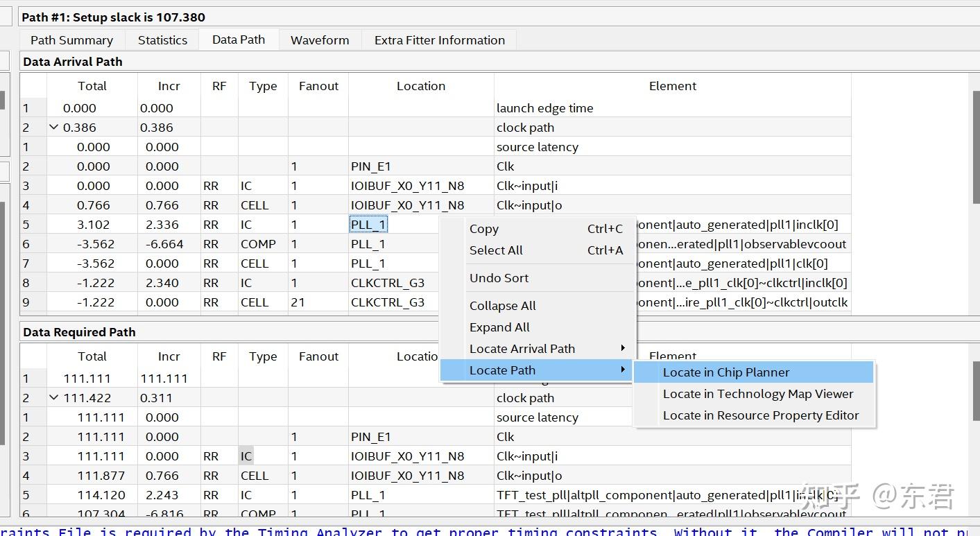Click the Incr column header in Data Required Path
The image size is (980, 536).
click(169, 356)
